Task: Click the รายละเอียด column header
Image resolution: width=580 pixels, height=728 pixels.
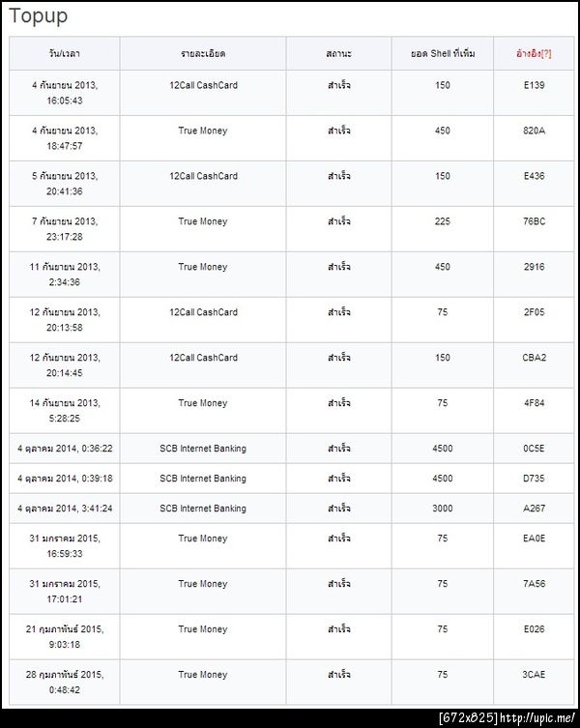Action: 203,53
